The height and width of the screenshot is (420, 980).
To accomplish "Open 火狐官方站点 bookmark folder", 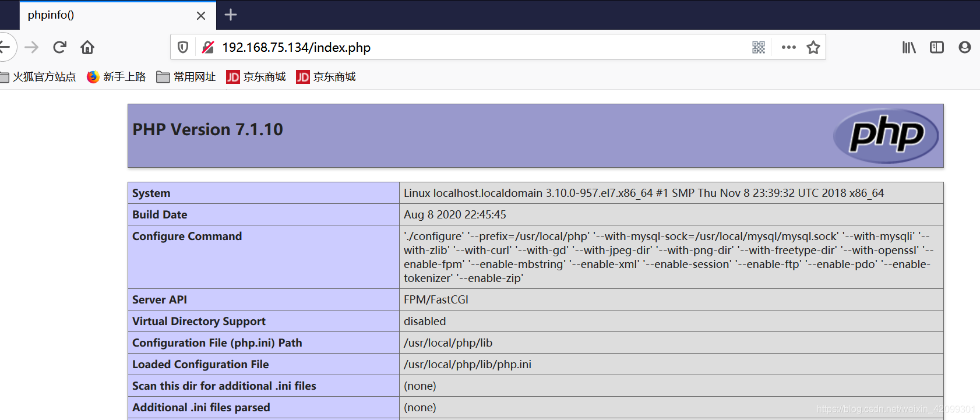I will tap(38, 77).
